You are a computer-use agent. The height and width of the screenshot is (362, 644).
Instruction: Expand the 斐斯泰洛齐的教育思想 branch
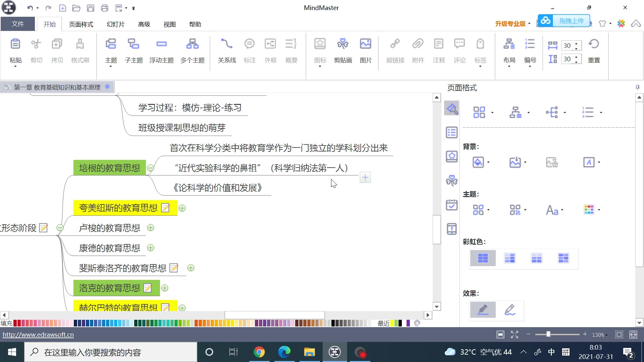[x=191, y=268]
